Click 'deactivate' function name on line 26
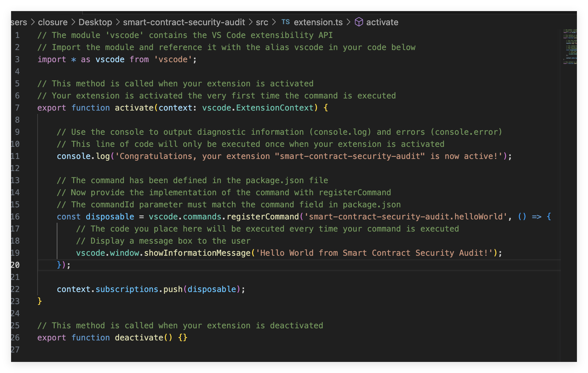Screen dimensions: 588x373 139,338
